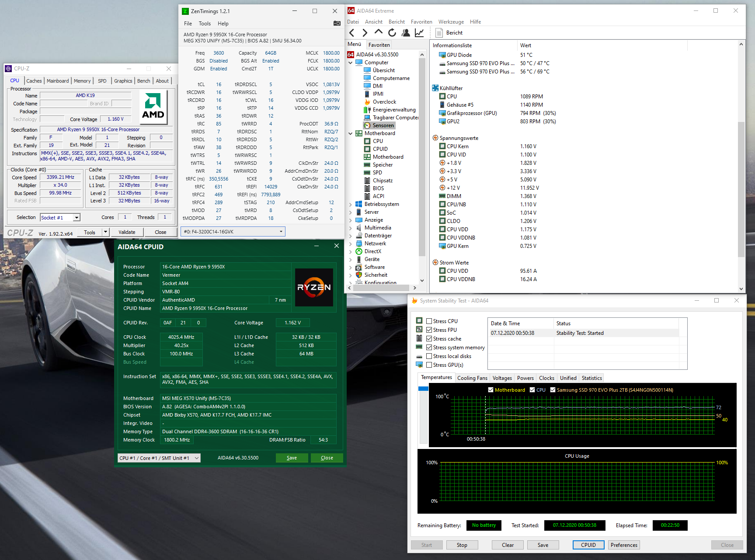Toggle Samsung SSD 970 EVO graph checkbox

click(x=553, y=390)
